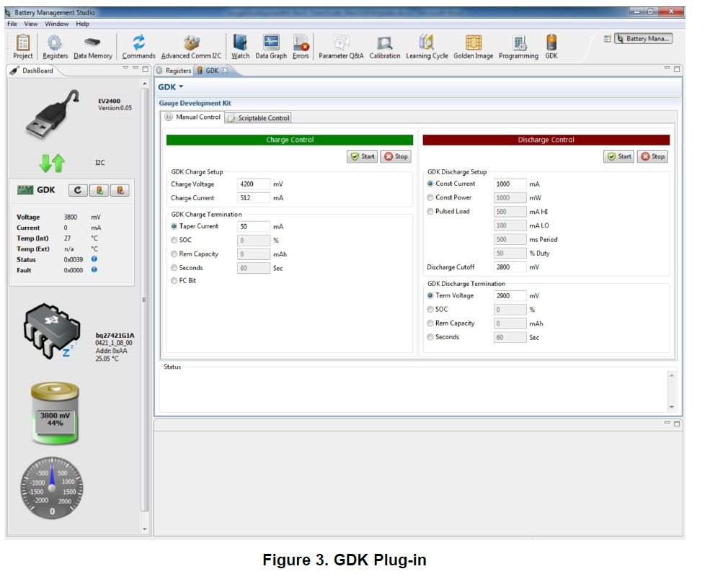This screenshot has height=574, width=728.
Task: Select Taper Current charge termination
Action: point(174,226)
